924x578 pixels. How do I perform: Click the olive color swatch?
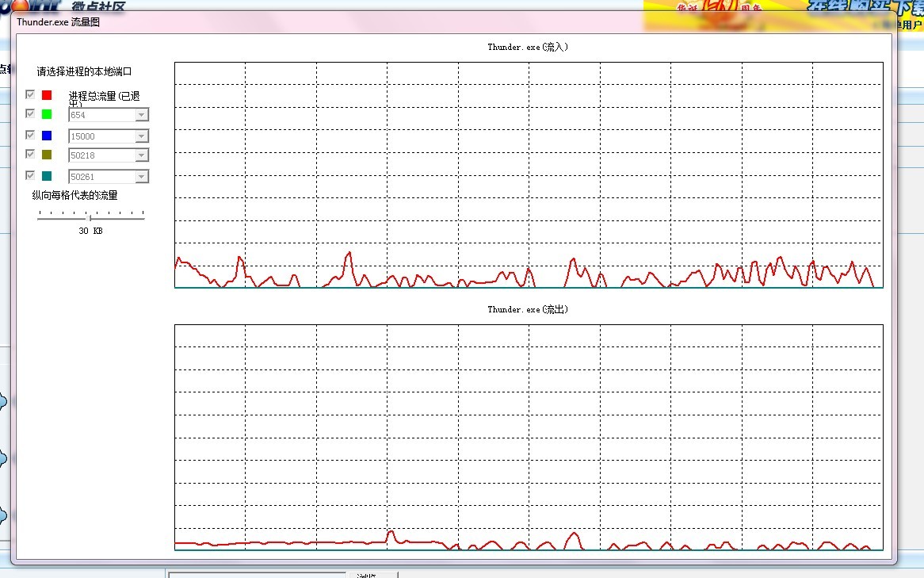click(47, 155)
